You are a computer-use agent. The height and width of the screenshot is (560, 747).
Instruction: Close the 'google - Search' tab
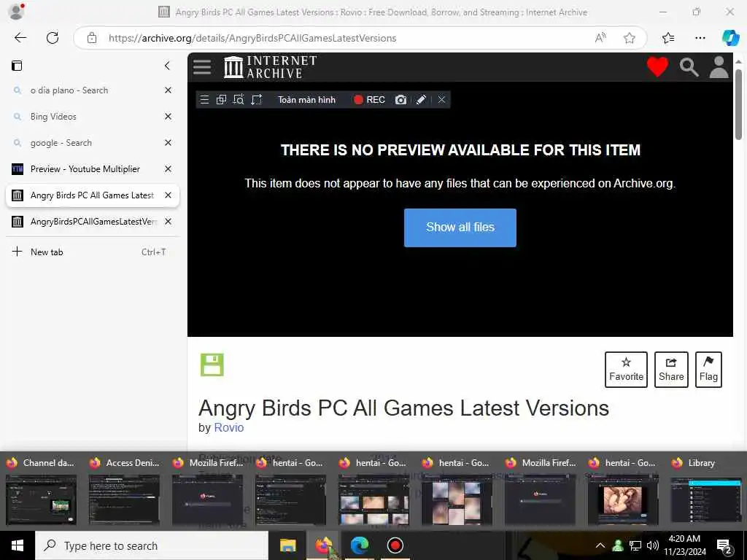169,142
